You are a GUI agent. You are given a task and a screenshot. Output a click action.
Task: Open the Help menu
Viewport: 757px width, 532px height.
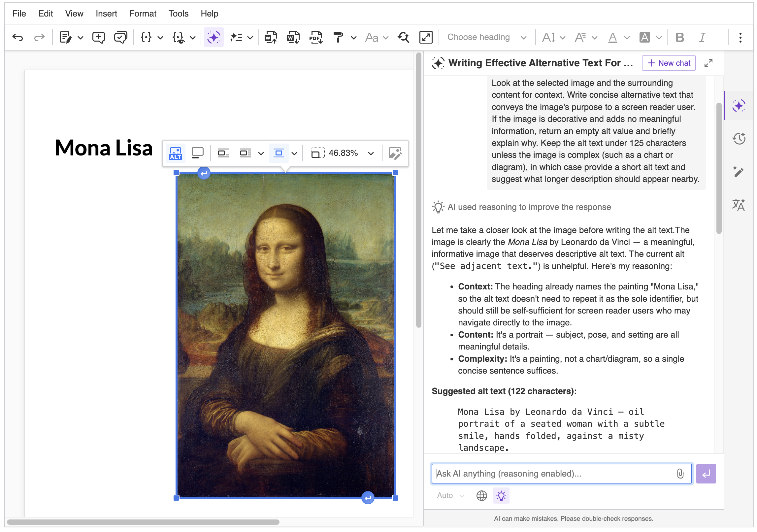210,14
